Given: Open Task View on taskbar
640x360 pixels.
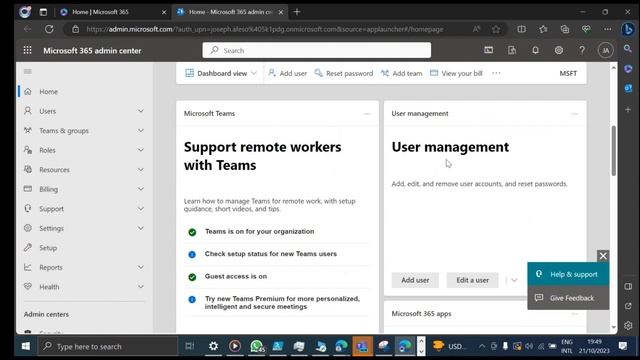Looking at the screenshot, I should pyautogui.click(x=190, y=346).
